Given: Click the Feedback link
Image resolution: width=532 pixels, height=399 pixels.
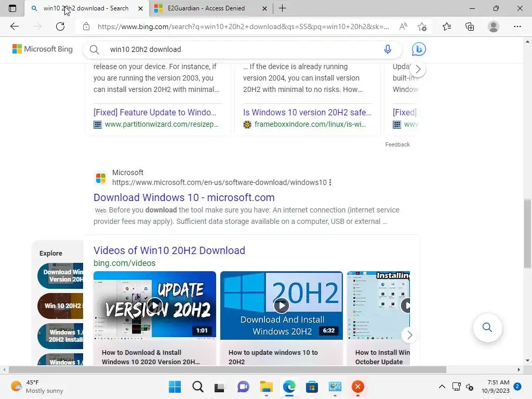Looking at the screenshot, I should pyautogui.click(x=397, y=144).
